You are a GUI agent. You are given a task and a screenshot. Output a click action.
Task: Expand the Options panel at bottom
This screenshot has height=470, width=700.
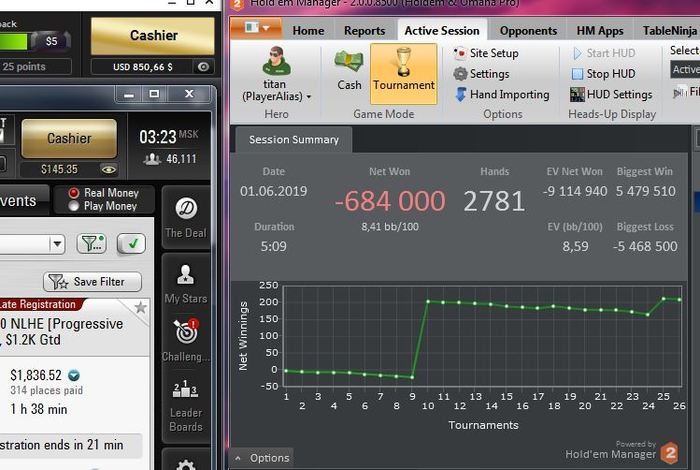pos(262,458)
